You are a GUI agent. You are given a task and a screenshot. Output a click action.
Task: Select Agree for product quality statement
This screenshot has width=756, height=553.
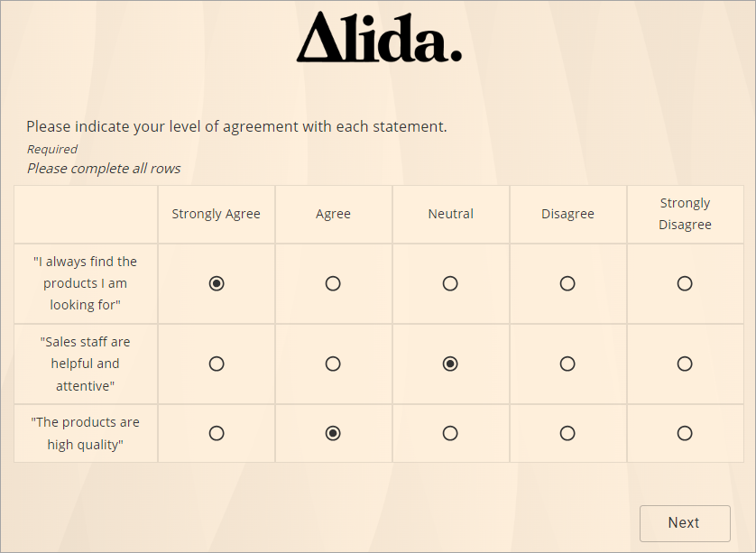tap(333, 432)
